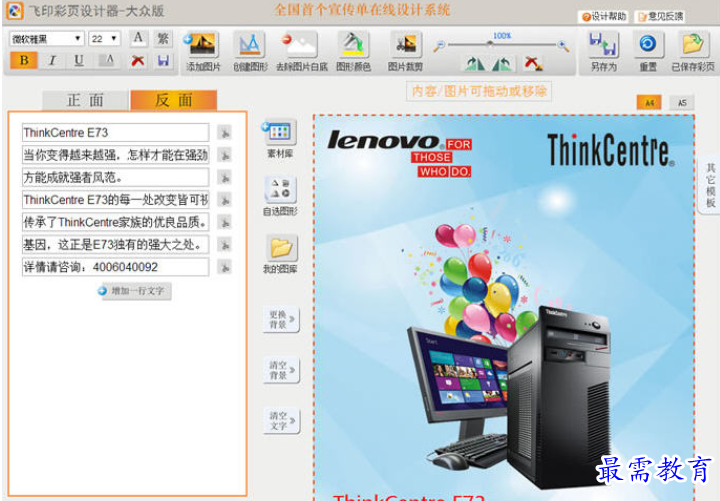
Task: Click scissors icon beside 基因，这正是E73 row
Action: coord(225,244)
